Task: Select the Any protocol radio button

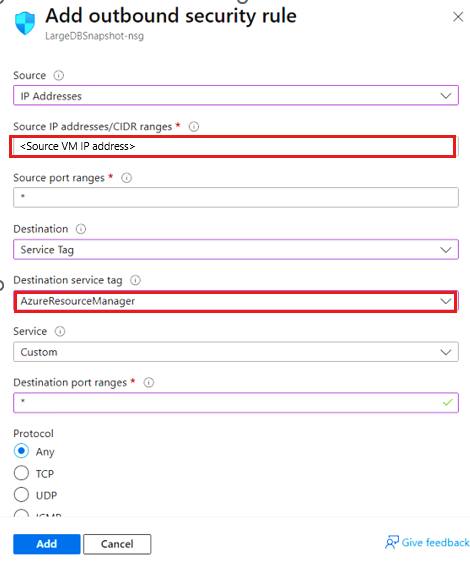Action: (x=21, y=451)
